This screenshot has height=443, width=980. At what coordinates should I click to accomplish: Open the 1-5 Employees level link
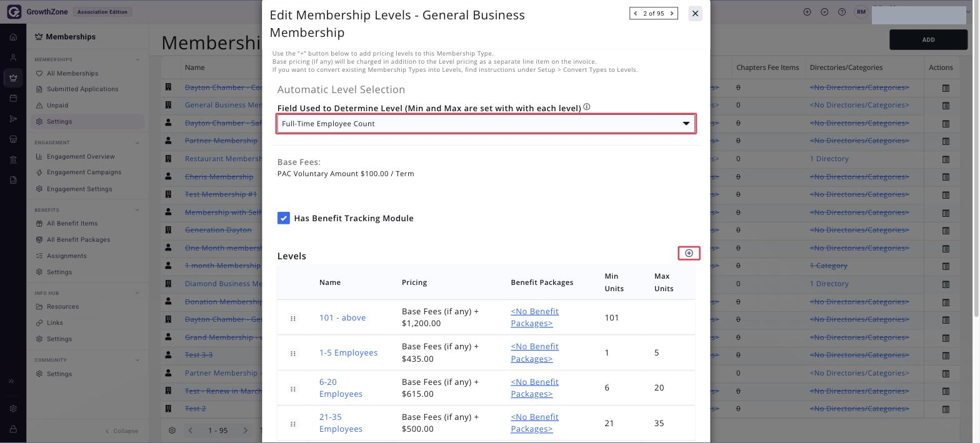click(x=348, y=352)
